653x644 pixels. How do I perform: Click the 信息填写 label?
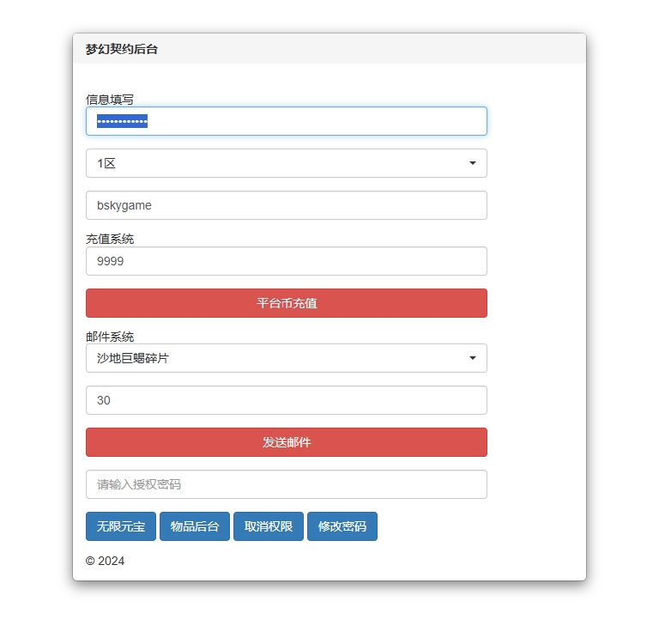coord(110,100)
